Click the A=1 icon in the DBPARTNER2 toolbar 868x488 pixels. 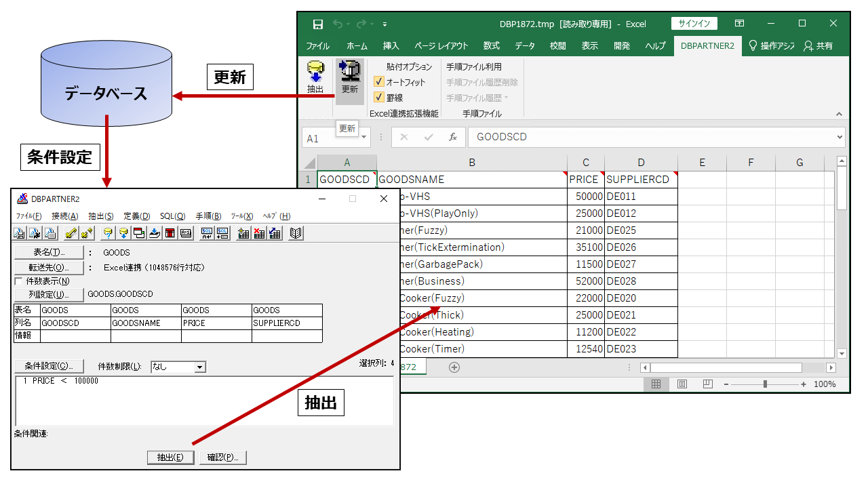pyautogui.click(x=186, y=233)
